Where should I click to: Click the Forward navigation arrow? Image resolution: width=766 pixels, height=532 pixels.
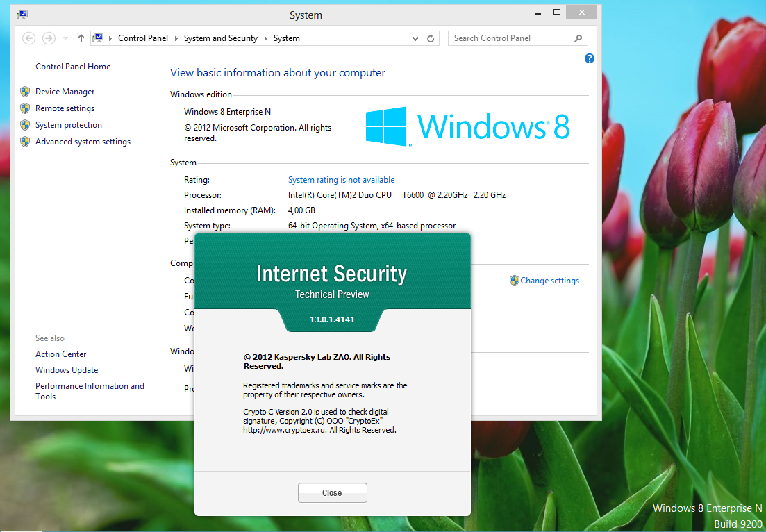pos(49,38)
